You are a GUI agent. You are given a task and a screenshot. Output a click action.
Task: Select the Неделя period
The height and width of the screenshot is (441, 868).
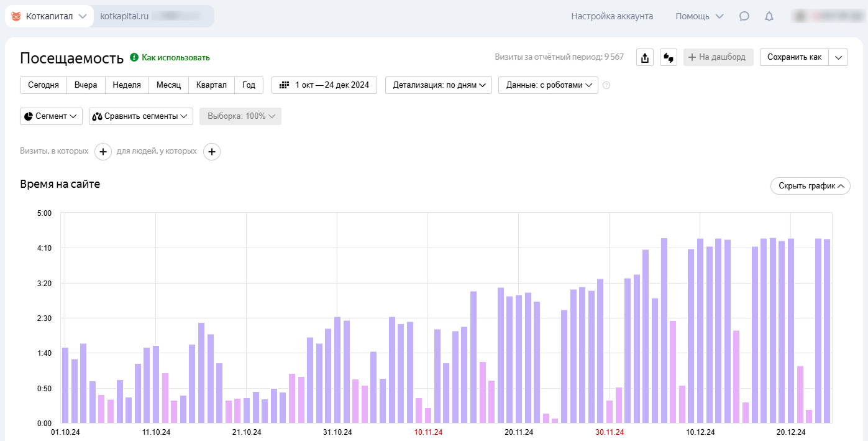pyautogui.click(x=127, y=85)
